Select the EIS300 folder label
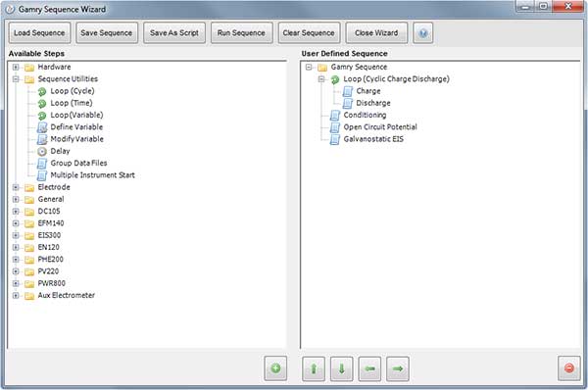This screenshot has width=588, height=390. pyautogui.click(x=49, y=235)
